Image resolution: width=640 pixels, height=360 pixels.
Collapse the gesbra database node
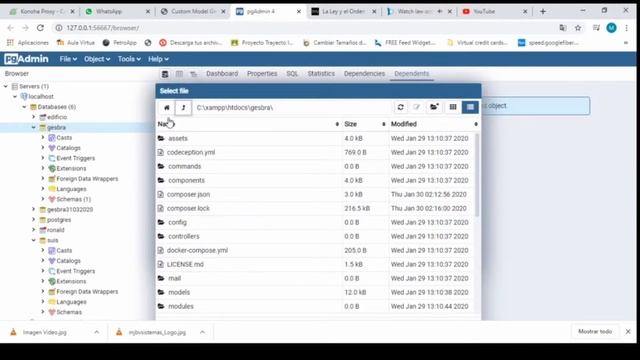[x=33, y=127]
